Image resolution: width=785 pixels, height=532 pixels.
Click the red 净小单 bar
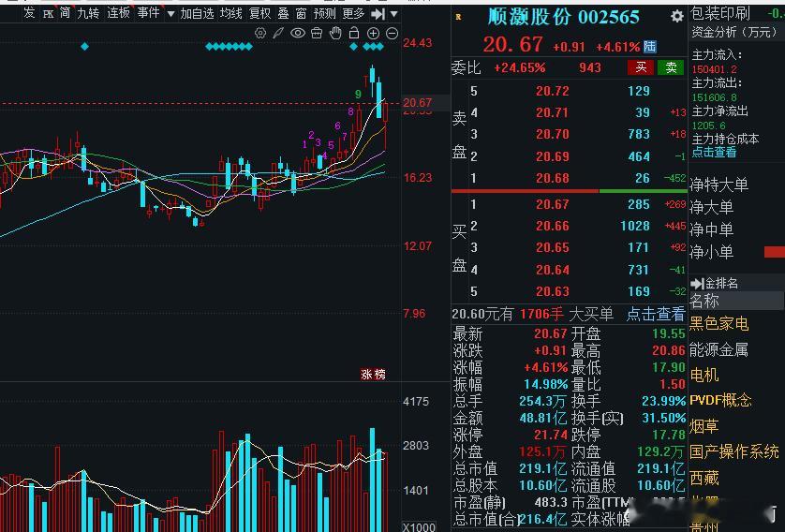pyautogui.click(x=775, y=252)
